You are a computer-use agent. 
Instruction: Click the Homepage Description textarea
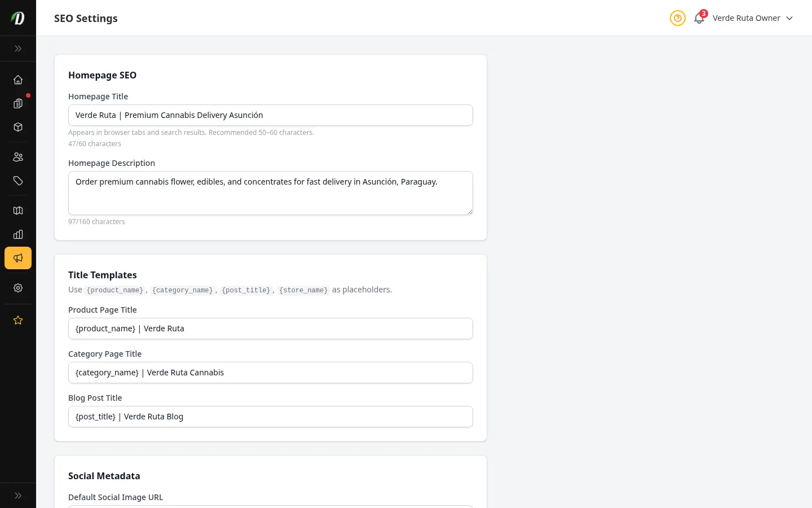(x=271, y=193)
